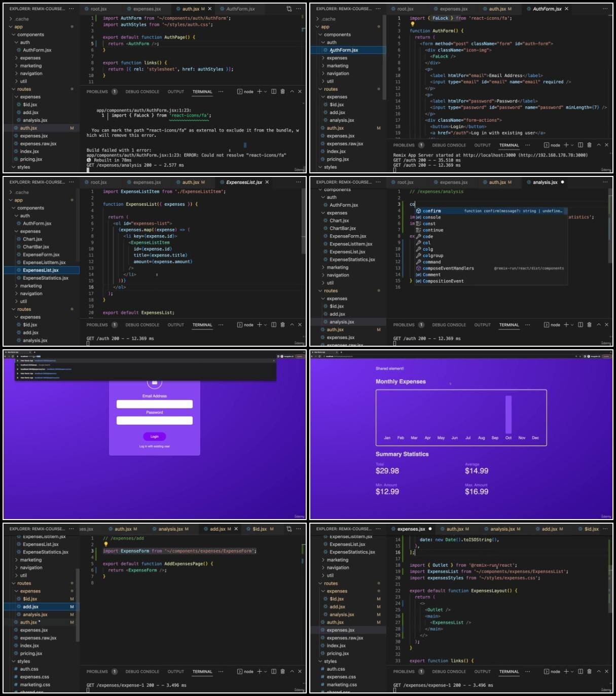Collapse styles folder in expenses.jsx window explorer
This screenshot has height=696, width=616.
[330, 661]
